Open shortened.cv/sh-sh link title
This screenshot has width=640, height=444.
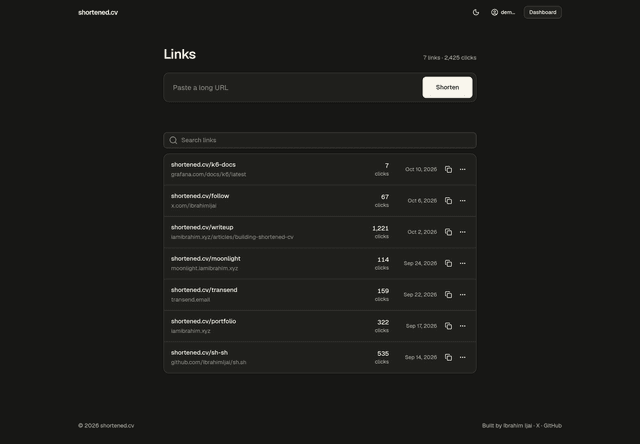199,353
